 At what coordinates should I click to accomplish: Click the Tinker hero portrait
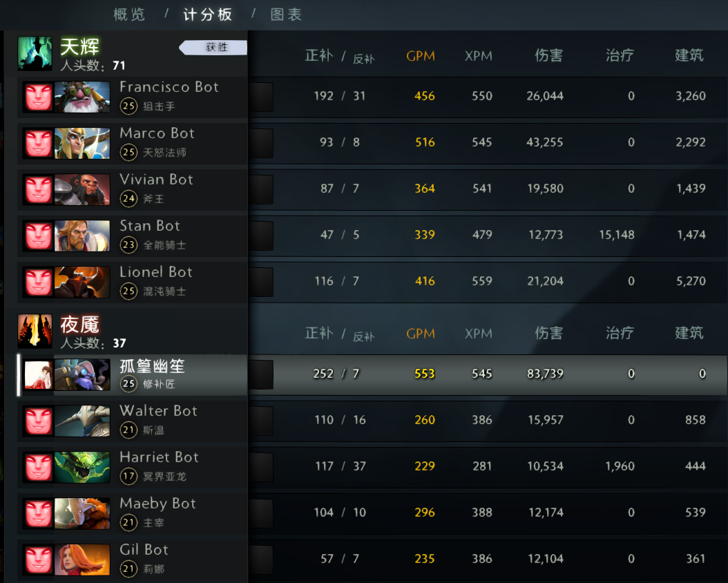[82, 374]
